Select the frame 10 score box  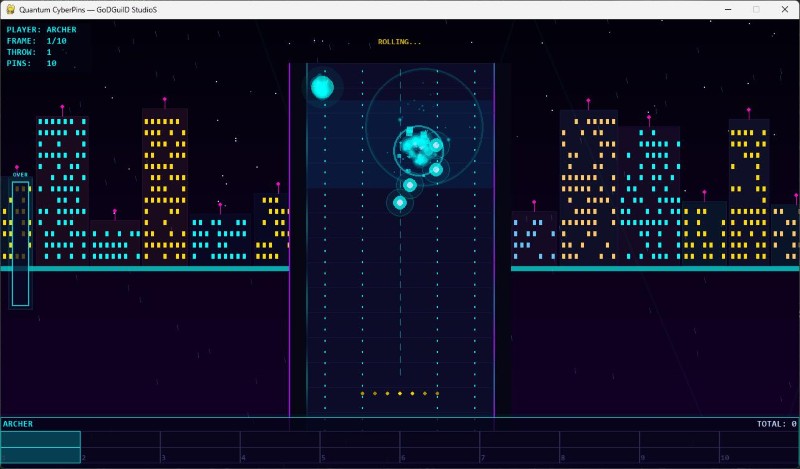[759, 447]
